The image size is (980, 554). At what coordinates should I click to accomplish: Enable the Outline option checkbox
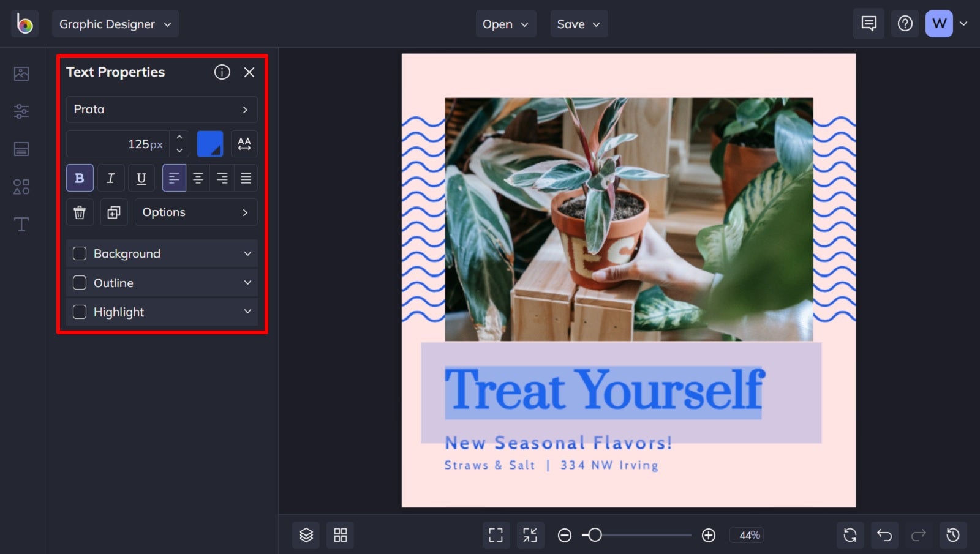pos(79,282)
